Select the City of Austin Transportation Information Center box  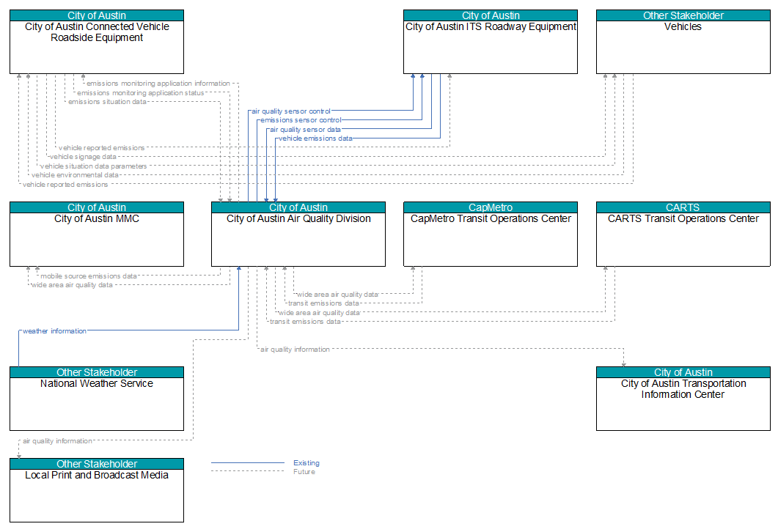tap(683, 399)
